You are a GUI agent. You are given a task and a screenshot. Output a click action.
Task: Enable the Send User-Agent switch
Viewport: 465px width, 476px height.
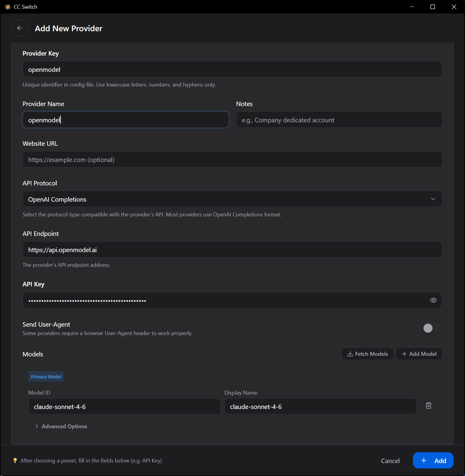click(432, 328)
